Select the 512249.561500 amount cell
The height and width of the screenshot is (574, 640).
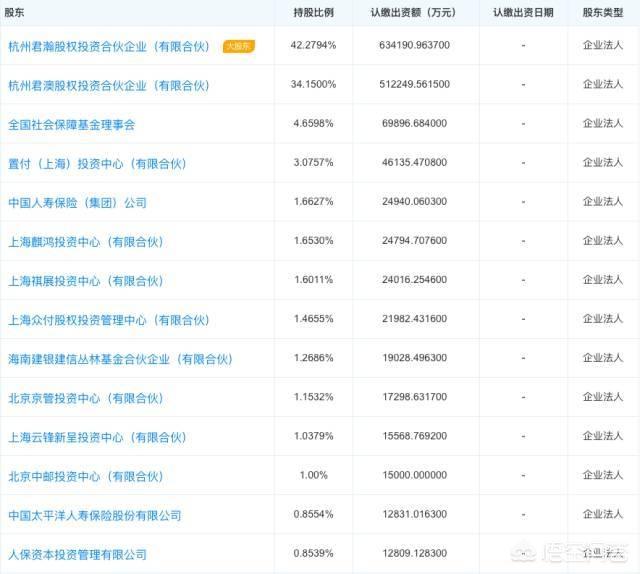point(414,84)
